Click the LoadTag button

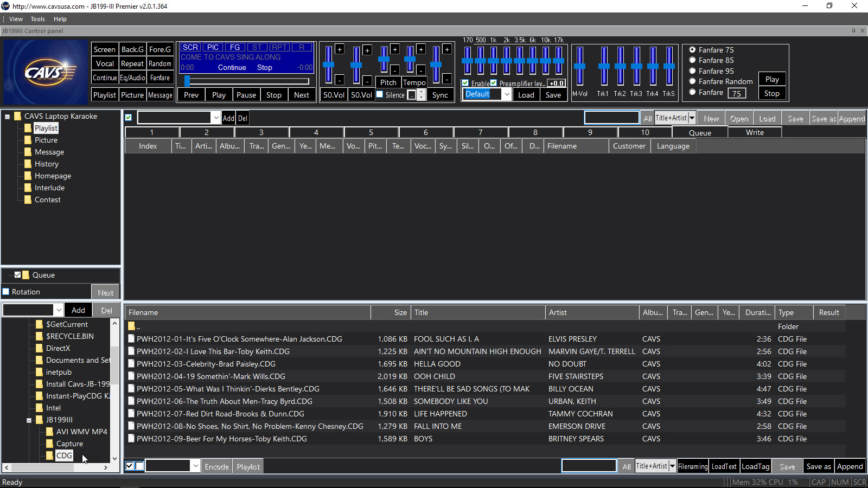click(755, 466)
